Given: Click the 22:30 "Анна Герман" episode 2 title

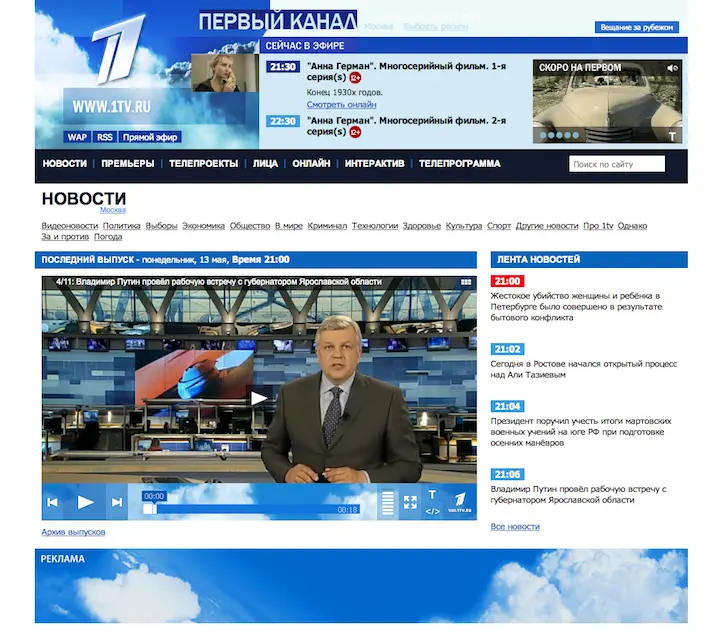Looking at the screenshot, I should [406, 126].
